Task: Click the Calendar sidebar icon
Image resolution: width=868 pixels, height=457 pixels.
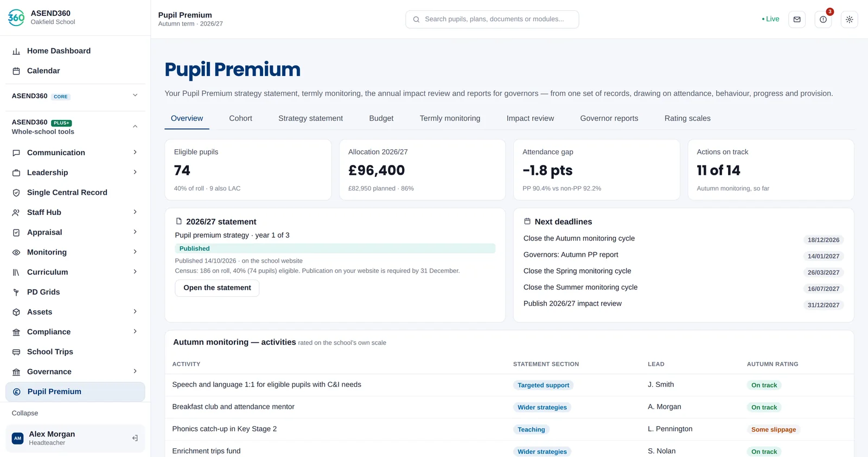Action: (16, 71)
